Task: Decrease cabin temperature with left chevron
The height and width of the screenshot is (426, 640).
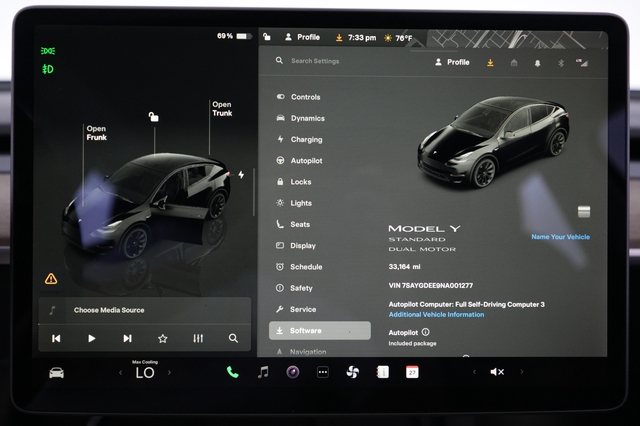Action: point(120,373)
